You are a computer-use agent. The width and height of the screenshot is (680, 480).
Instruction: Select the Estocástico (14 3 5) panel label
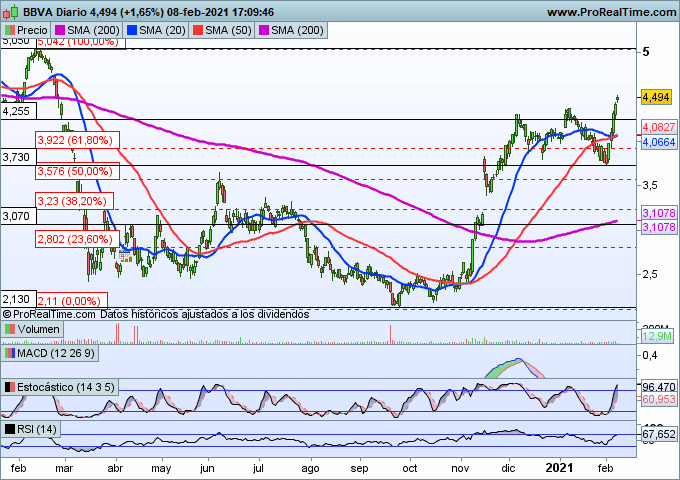click(x=60, y=387)
